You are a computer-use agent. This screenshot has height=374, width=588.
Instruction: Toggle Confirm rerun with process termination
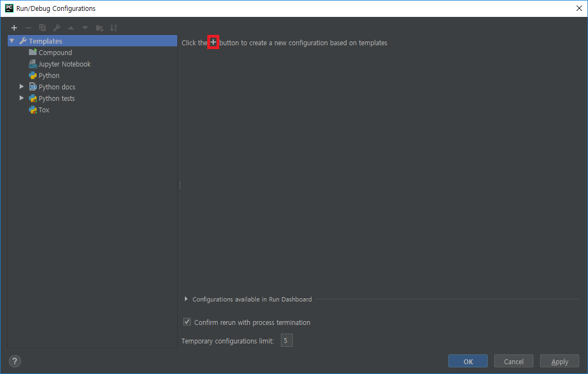pyautogui.click(x=187, y=322)
